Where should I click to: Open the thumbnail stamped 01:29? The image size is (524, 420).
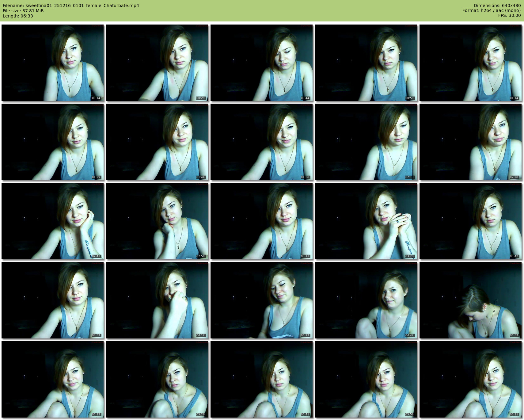coord(53,142)
